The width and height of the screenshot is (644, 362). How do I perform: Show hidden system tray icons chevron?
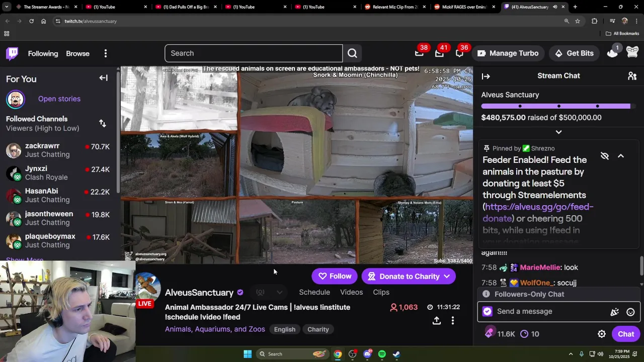tap(571, 354)
